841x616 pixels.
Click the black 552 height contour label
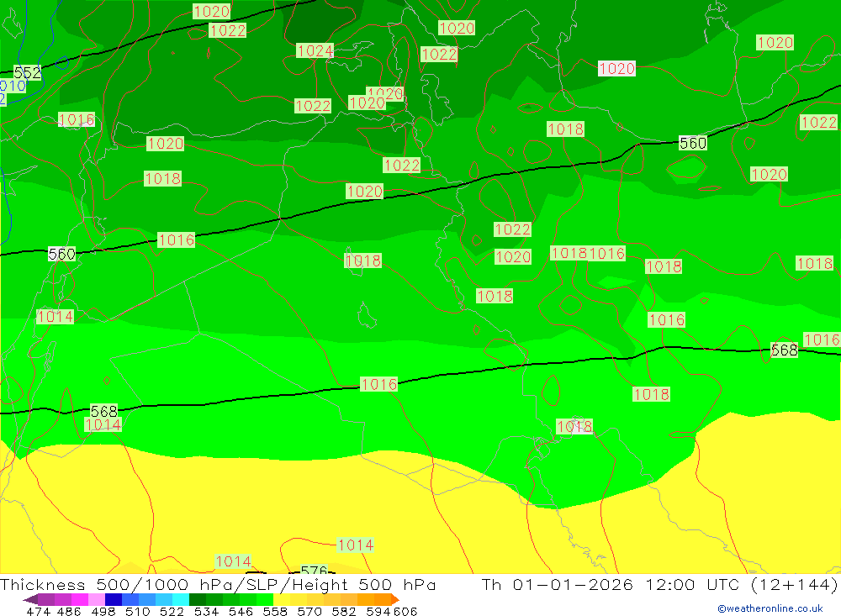pos(27,72)
